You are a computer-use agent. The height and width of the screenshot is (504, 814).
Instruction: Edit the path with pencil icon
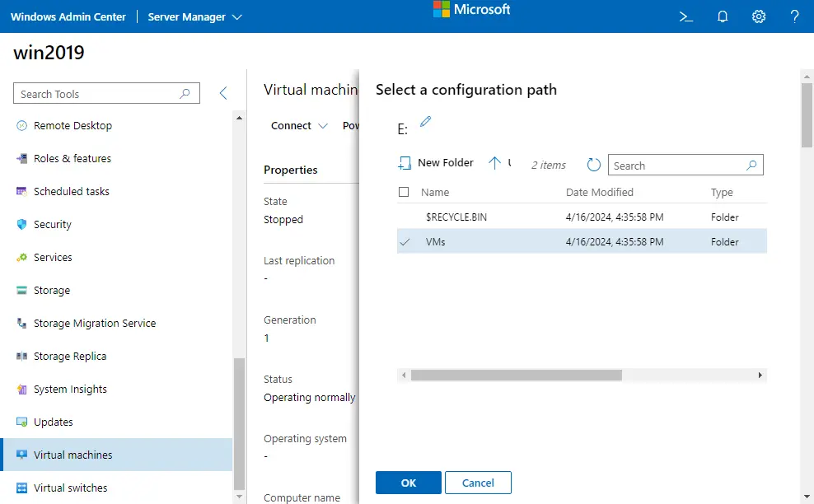point(425,121)
